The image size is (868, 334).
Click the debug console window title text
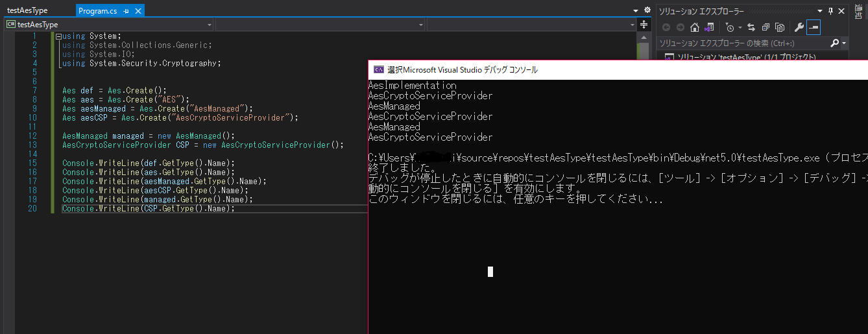tap(463, 69)
